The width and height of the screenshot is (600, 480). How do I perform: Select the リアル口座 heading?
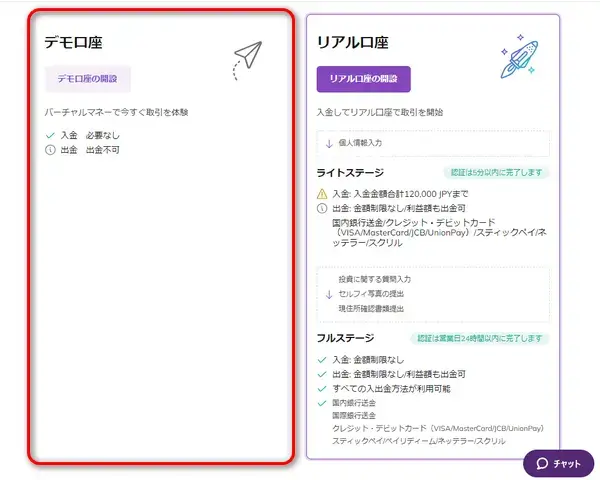pyautogui.click(x=352, y=42)
